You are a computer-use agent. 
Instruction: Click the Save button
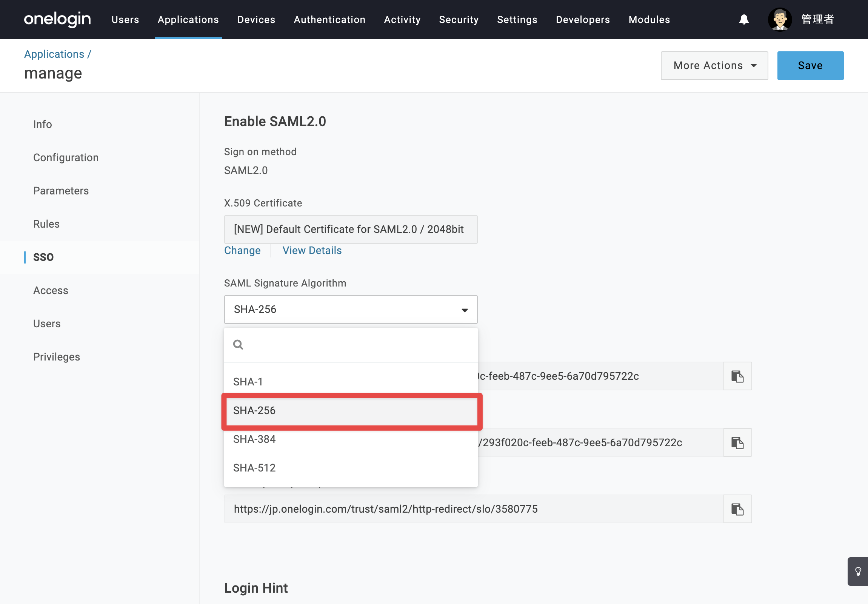coord(810,65)
